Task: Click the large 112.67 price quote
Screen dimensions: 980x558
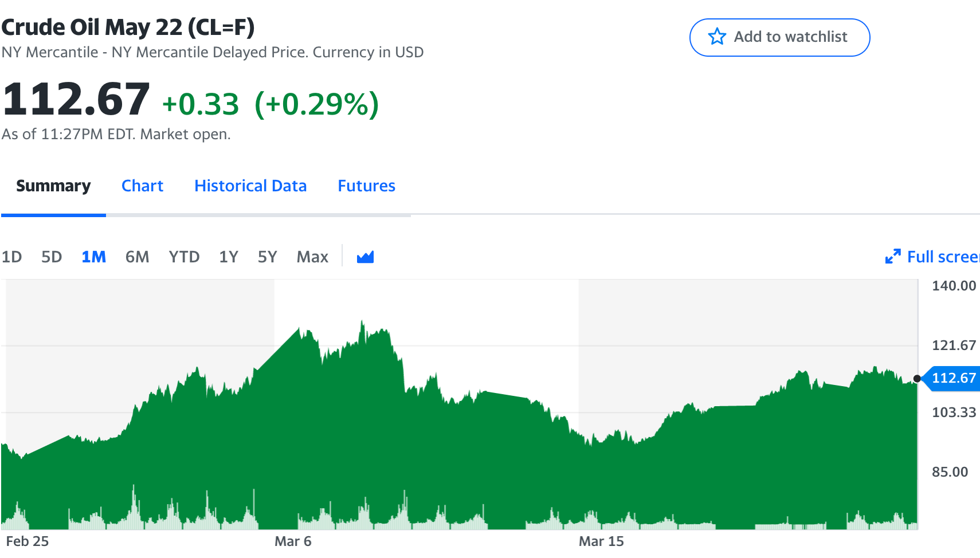Action: tap(76, 99)
